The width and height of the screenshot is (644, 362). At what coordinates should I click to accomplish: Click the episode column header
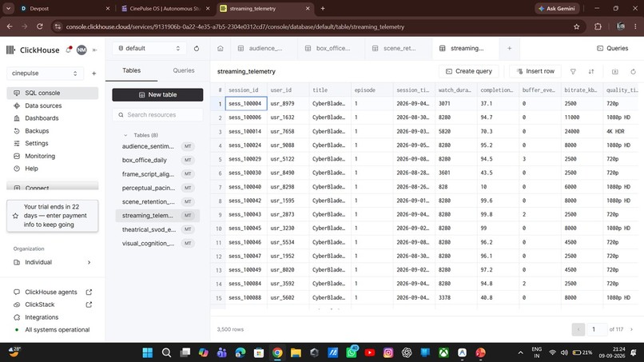[372, 90]
